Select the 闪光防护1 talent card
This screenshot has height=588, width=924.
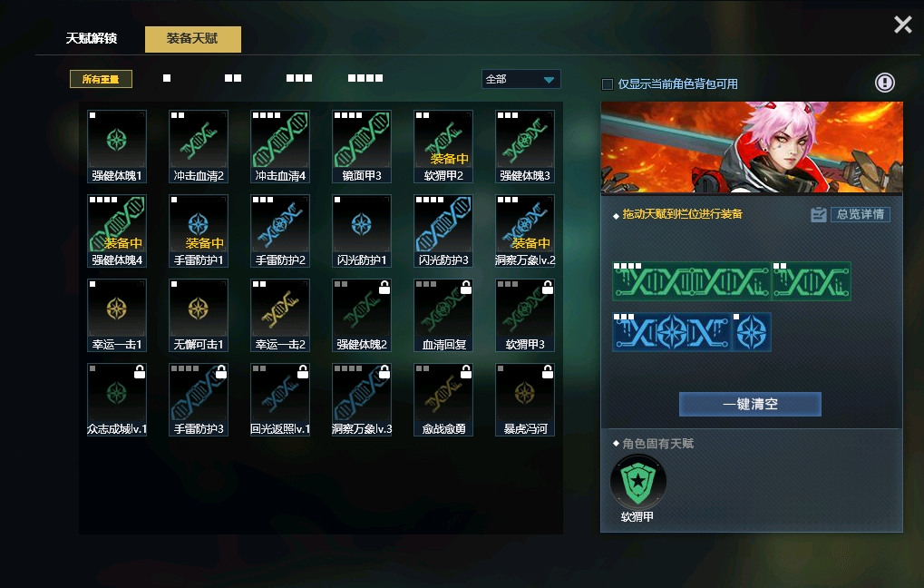(x=361, y=230)
